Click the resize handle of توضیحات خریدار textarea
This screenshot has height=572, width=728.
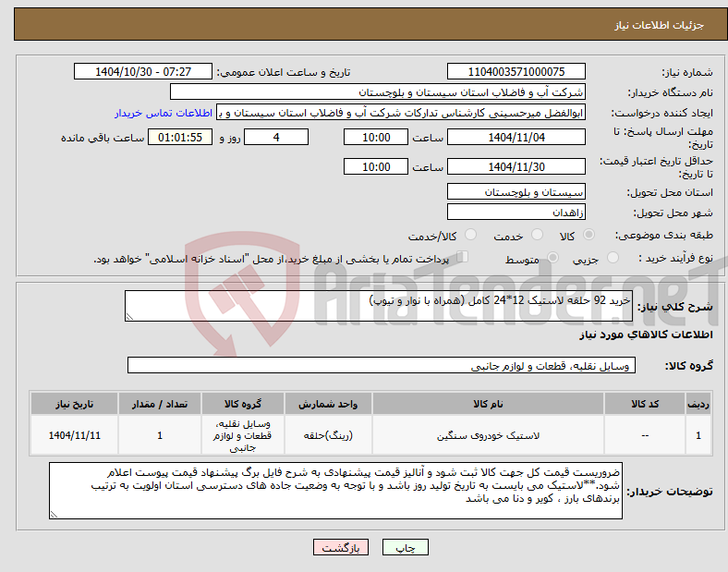pyautogui.click(x=54, y=515)
